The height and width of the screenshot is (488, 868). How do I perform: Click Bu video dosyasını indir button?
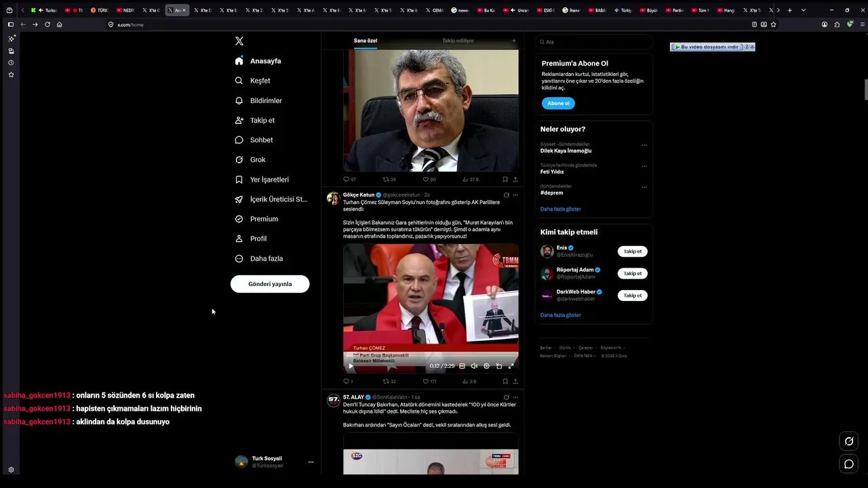pyautogui.click(x=707, y=47)
